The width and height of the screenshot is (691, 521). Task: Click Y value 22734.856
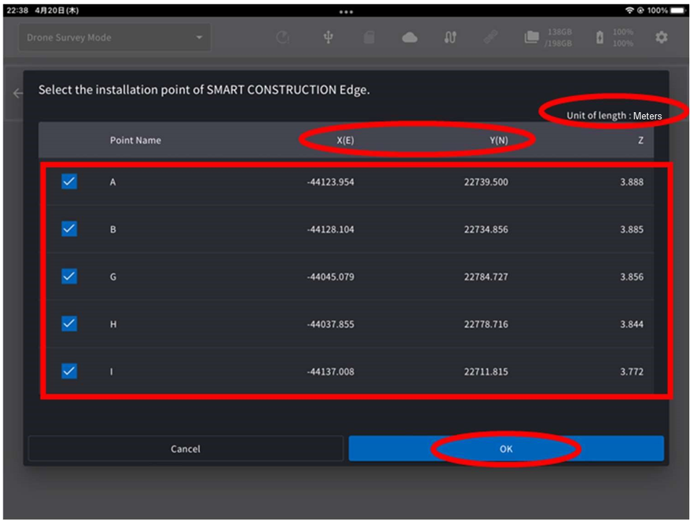[x=486, y=229]
